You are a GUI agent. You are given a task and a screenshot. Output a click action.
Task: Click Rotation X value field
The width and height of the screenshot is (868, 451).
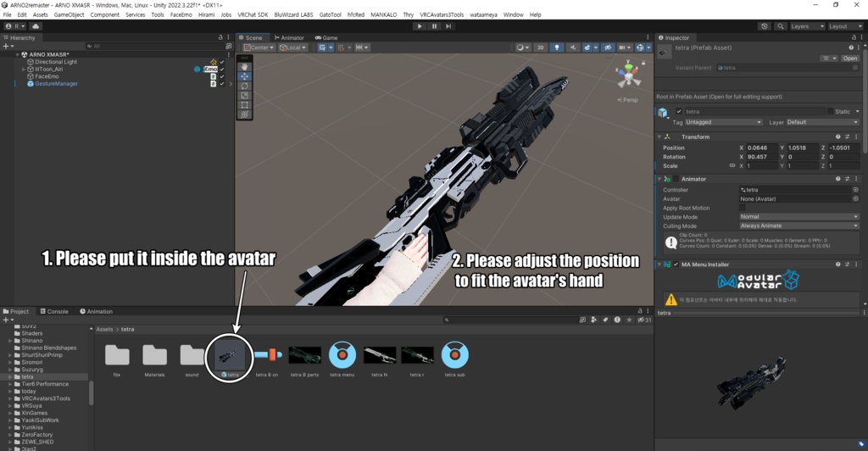coord(762,157)
